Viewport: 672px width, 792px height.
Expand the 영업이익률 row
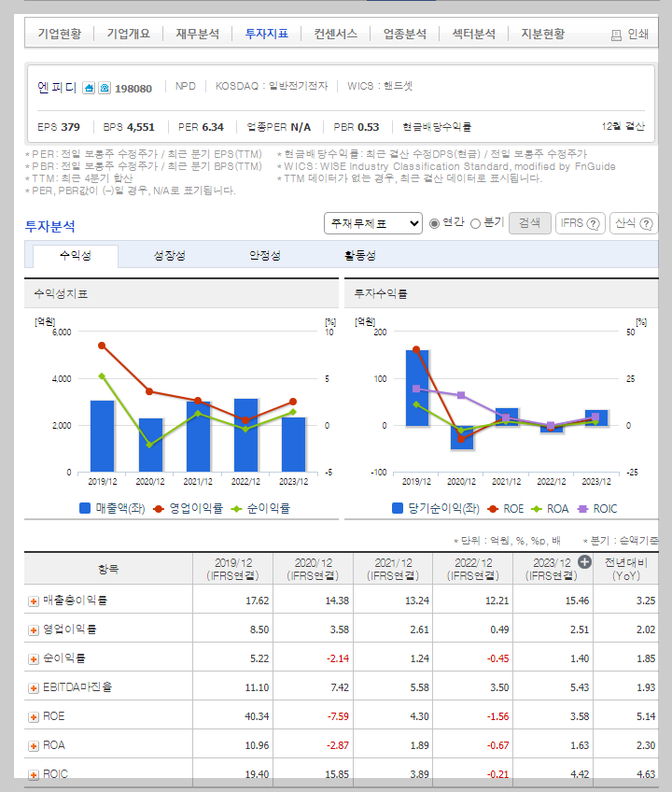(x=34, y=629)
